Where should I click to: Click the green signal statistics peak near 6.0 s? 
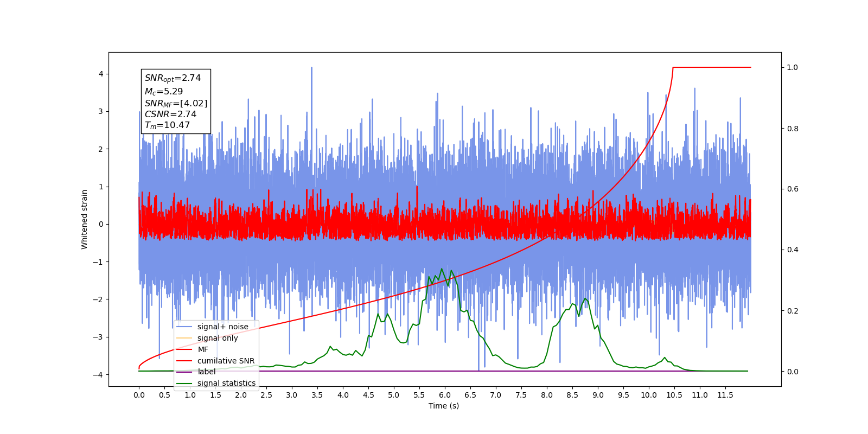coord(442,269)
